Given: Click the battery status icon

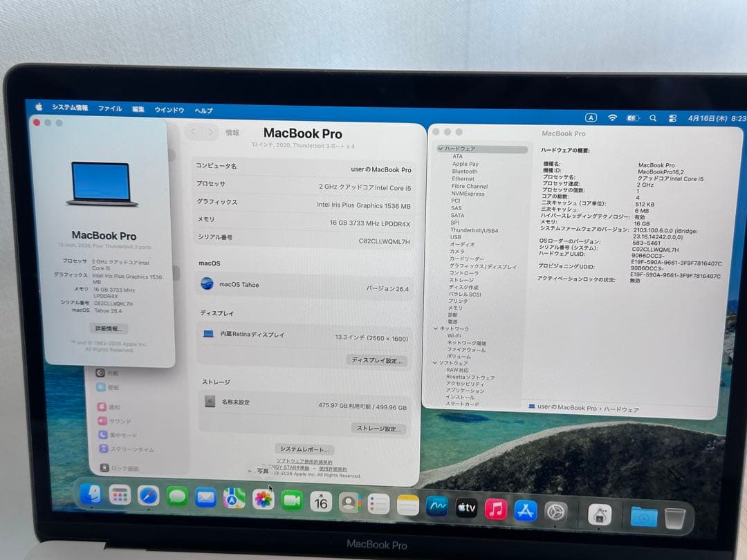Looking at the screenshot, I should (x=633, y=118).
